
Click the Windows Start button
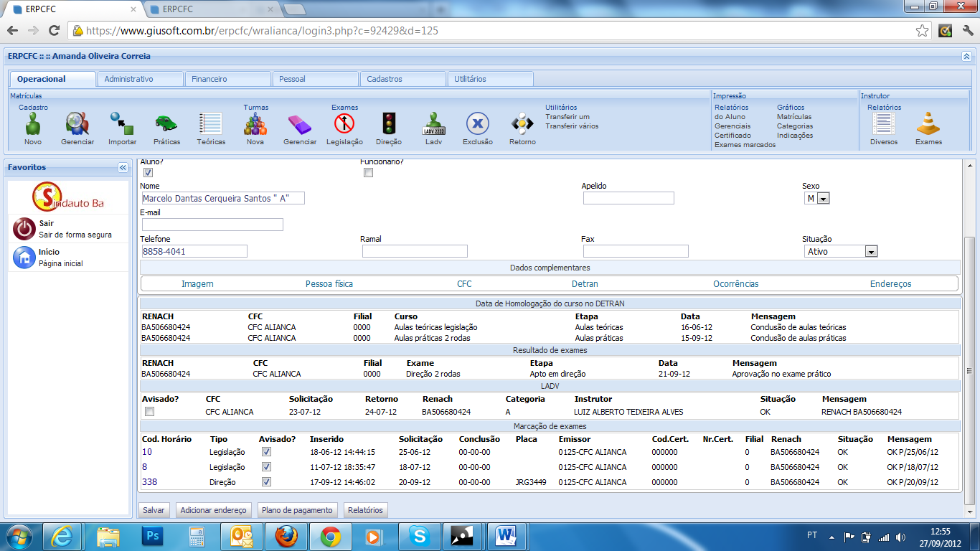click(x=19, y=536)
